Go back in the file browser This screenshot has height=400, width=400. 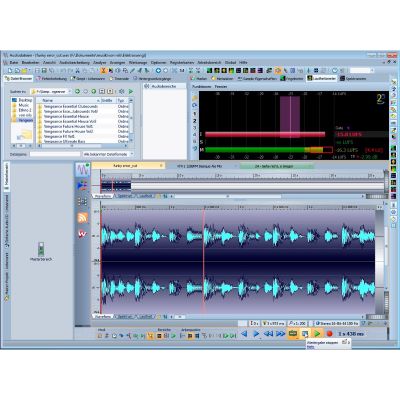tap(77, 91)
